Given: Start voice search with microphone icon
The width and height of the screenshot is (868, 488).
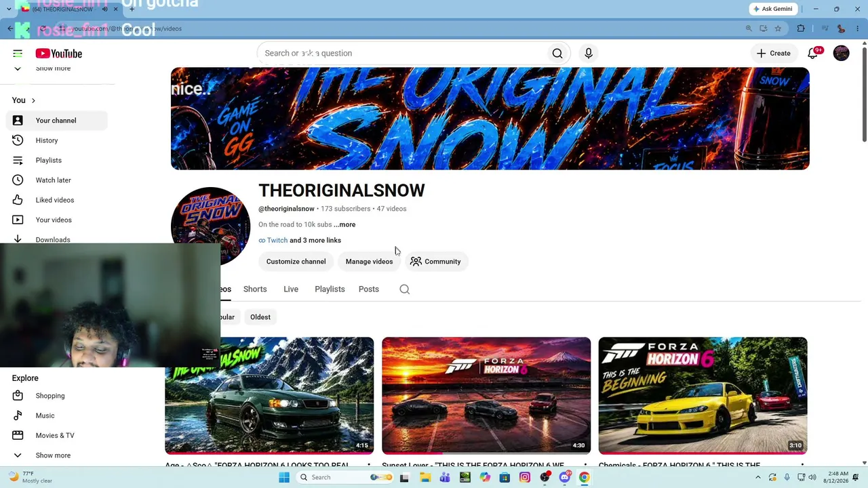Looking at the screenshot, I should (589, 54).
